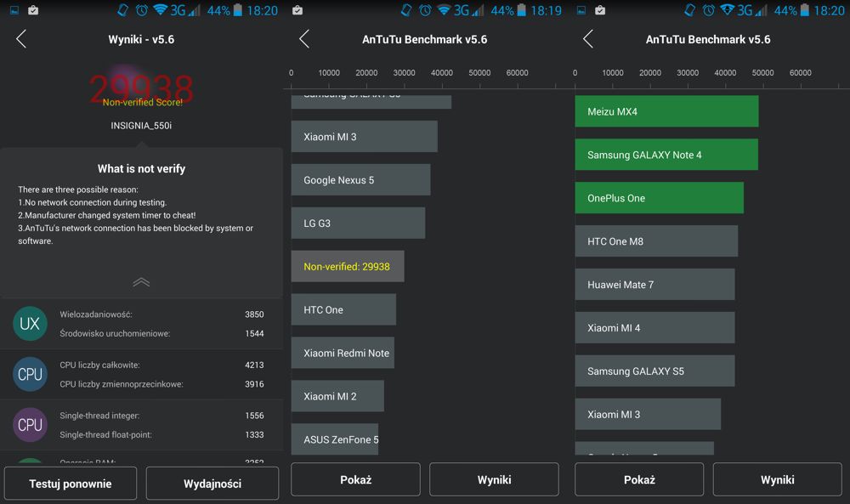Screen dimensions: 850x504
Task: Select the Xiaomi MI 4 bar
Action: tap(654, 328)
